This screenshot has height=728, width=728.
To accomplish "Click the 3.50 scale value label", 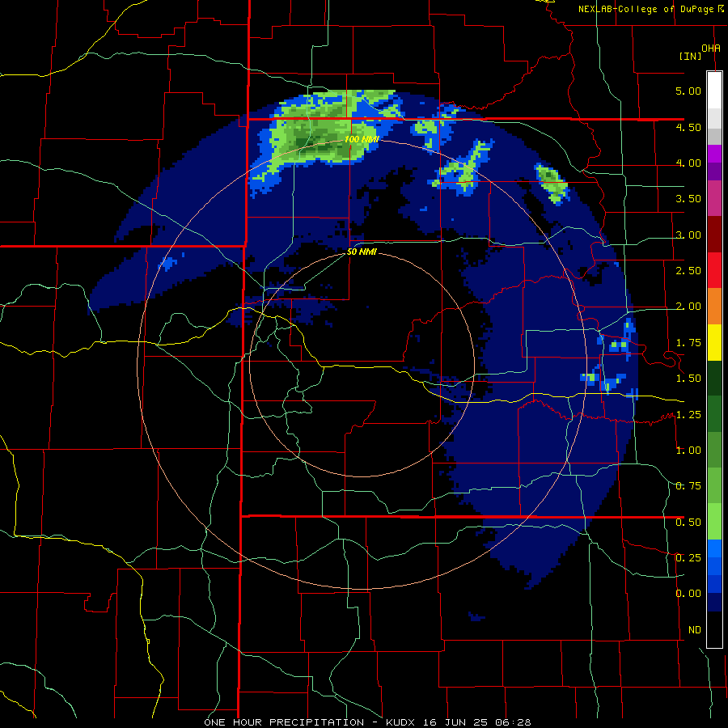I will click(688, 199).
